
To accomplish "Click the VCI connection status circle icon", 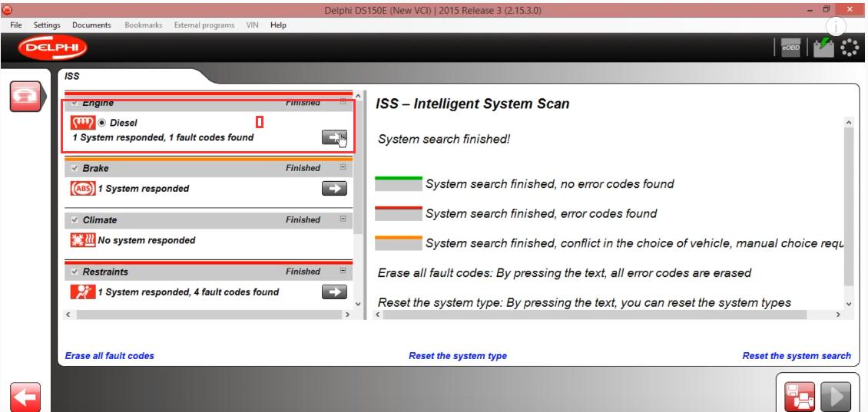I will (849, 48).
